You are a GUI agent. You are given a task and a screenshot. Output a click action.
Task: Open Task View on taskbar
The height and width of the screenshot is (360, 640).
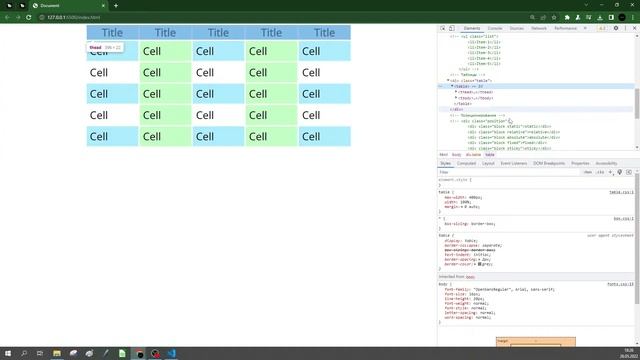coord(40,353)
